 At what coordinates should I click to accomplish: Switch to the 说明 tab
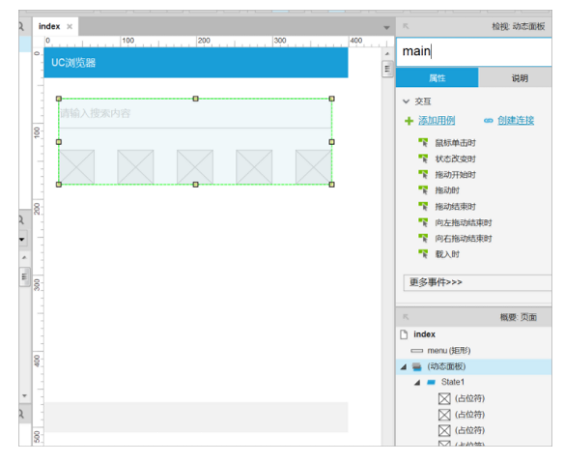[x=520, y=78]
